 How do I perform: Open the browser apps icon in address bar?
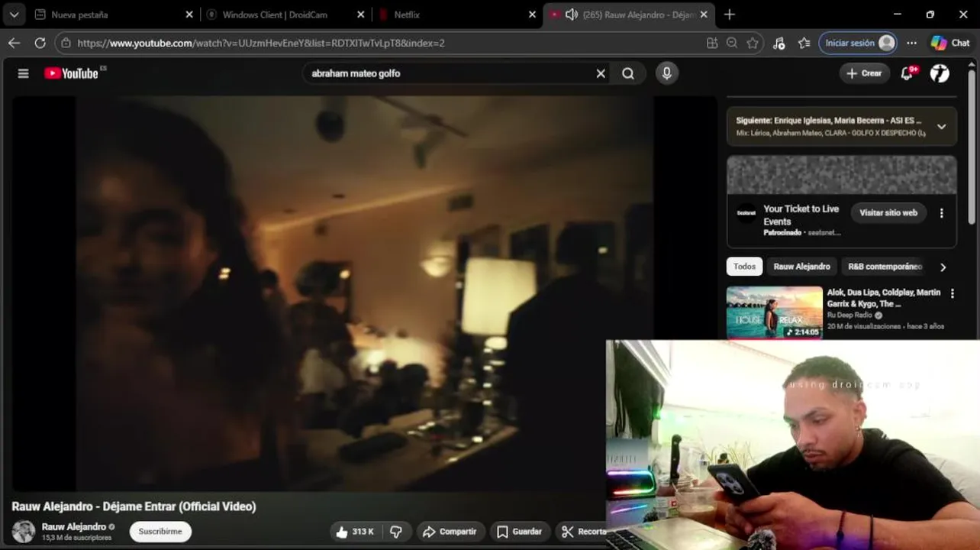(712, 43)
